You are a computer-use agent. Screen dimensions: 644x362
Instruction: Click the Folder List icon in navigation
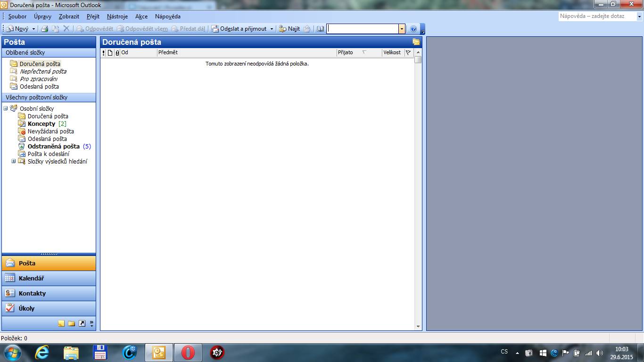tap(72, 323)
